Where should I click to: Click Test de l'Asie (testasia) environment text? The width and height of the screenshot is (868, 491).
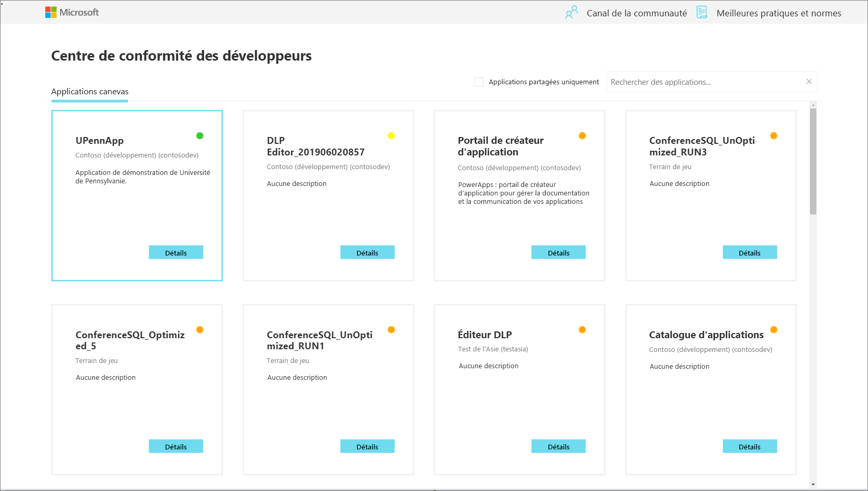click(x=493, y=349)
